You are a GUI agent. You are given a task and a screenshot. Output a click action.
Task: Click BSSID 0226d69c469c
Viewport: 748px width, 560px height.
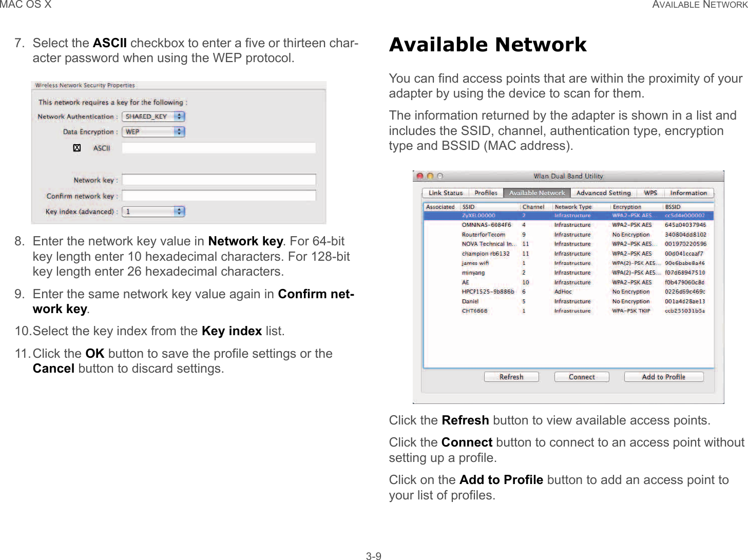tap(685, 292)
